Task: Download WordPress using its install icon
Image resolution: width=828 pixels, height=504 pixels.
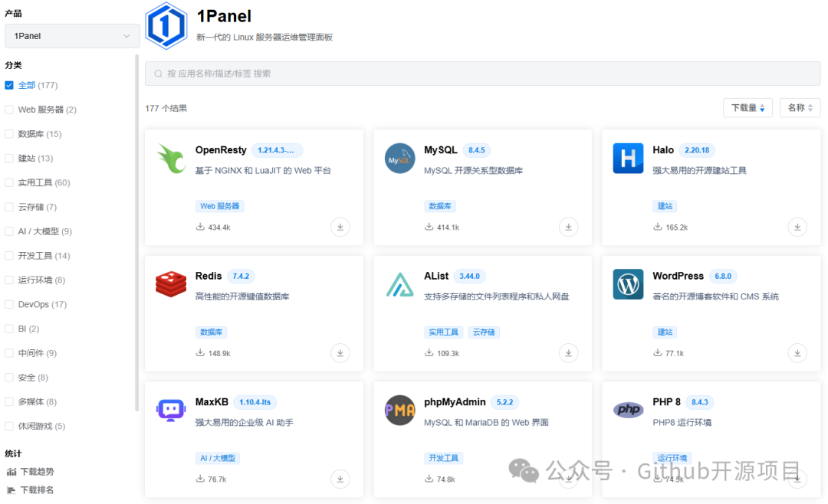Action: (797, 353)
